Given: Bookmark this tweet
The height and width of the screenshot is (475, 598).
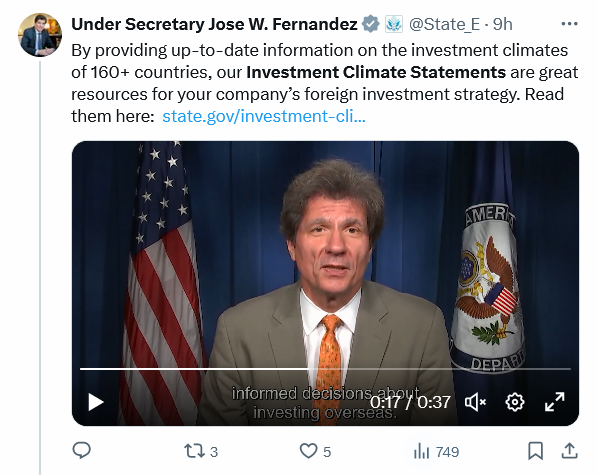Looking at the screenshot, I should coord(535,451).
